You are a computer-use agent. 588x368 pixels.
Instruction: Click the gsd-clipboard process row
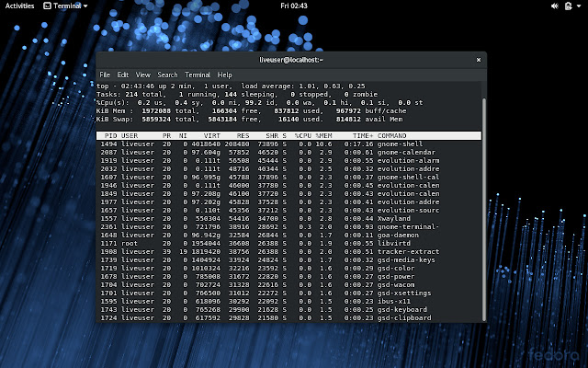point(288,317)
